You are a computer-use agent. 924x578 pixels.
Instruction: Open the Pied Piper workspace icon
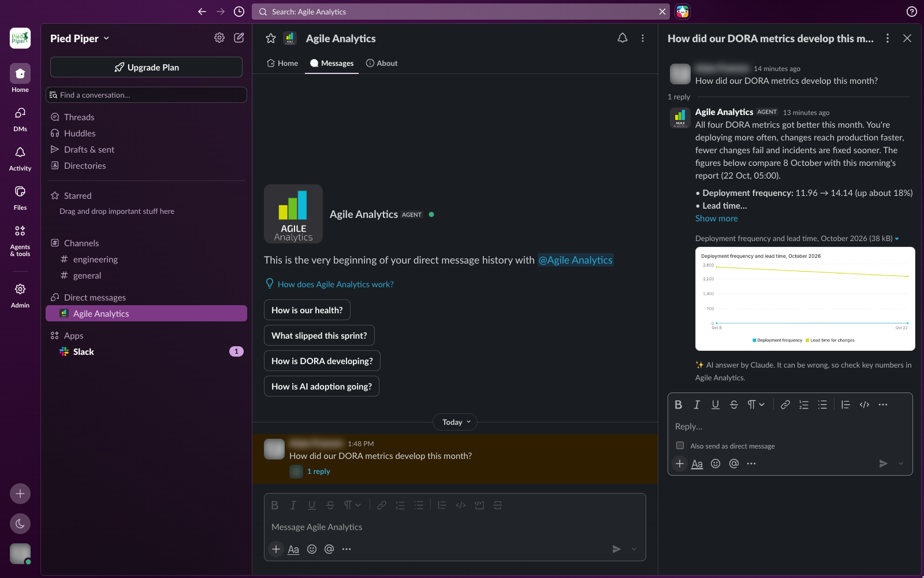point(20,38)
